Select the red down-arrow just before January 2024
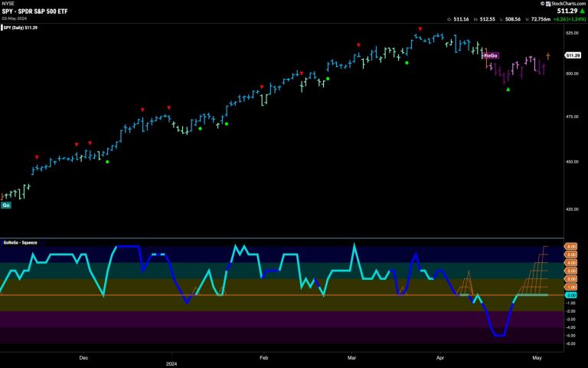This screenshot has width=588, height=368. [x=168, y=107]
